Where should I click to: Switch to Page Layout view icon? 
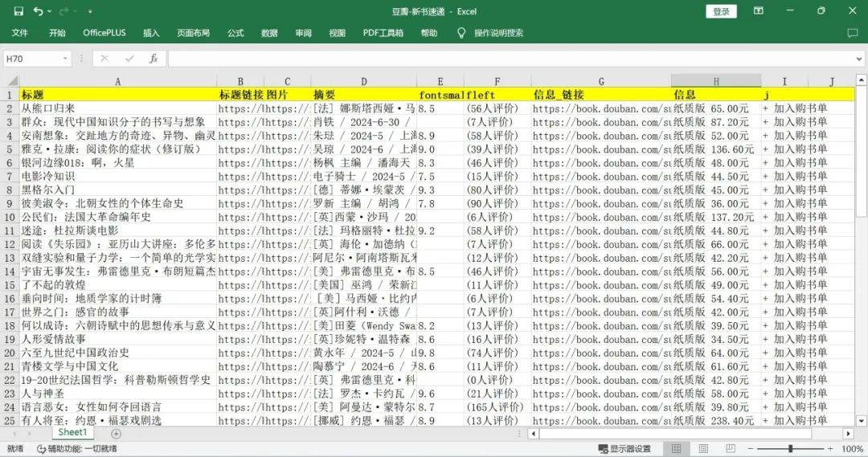pos(703,449)
